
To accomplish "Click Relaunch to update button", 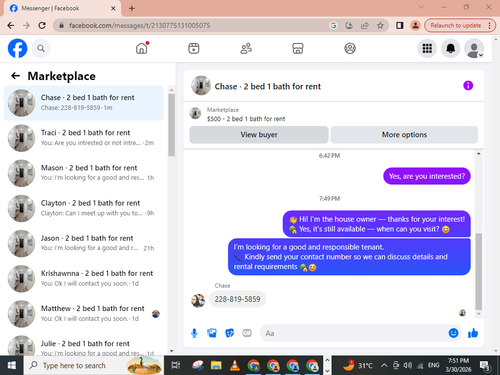I will click(x=459, y=25).
